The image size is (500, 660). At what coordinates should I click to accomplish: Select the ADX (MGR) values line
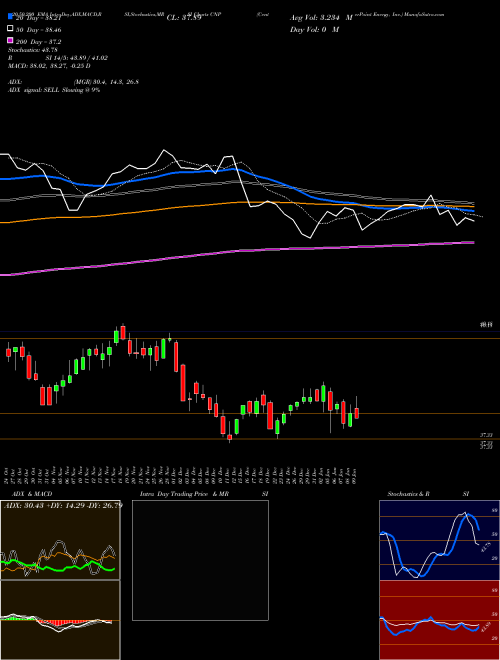pyautogui.click(x=73, y=82)
